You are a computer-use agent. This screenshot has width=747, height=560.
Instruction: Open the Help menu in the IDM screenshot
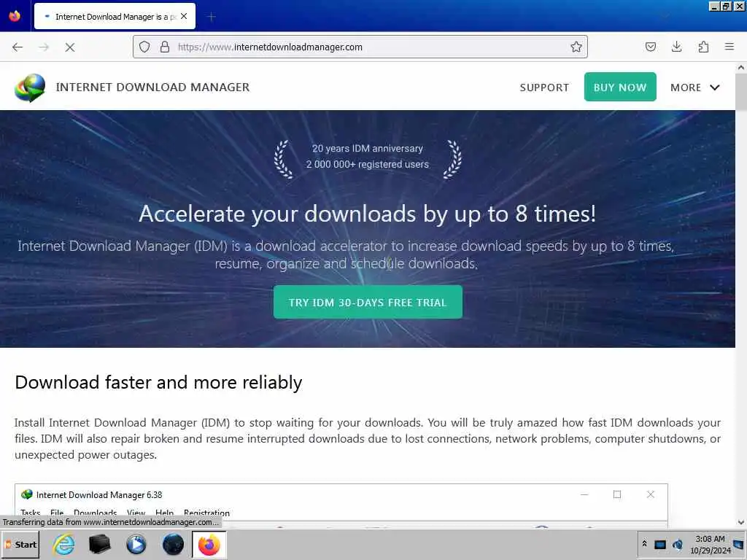(164, 513)
